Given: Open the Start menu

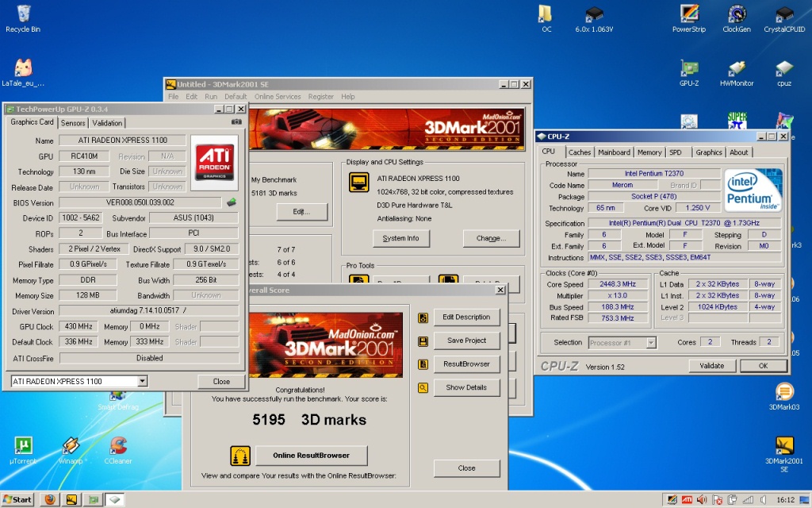Looking at the screenshot, I should 17,499.
